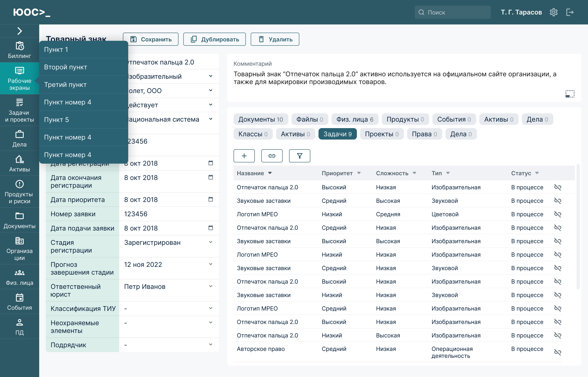588x377 pixels.
Task: Click the plus add-task button
Action: pos(244,156)
